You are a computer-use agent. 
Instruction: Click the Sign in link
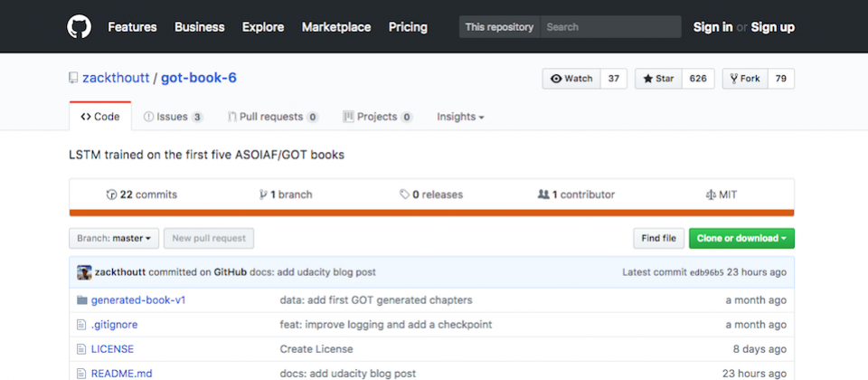[x=713, y=26]
